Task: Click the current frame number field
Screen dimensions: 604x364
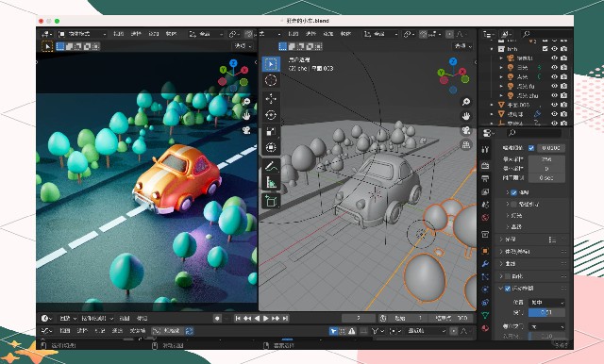Action: (359, 318)
